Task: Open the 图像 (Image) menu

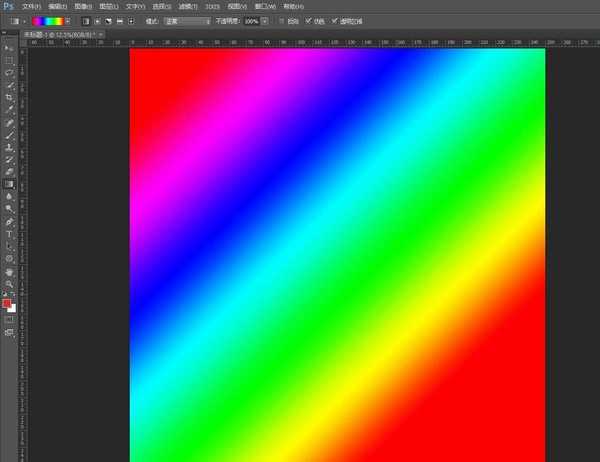Action: pyautogui.click(x=81, y=6)
